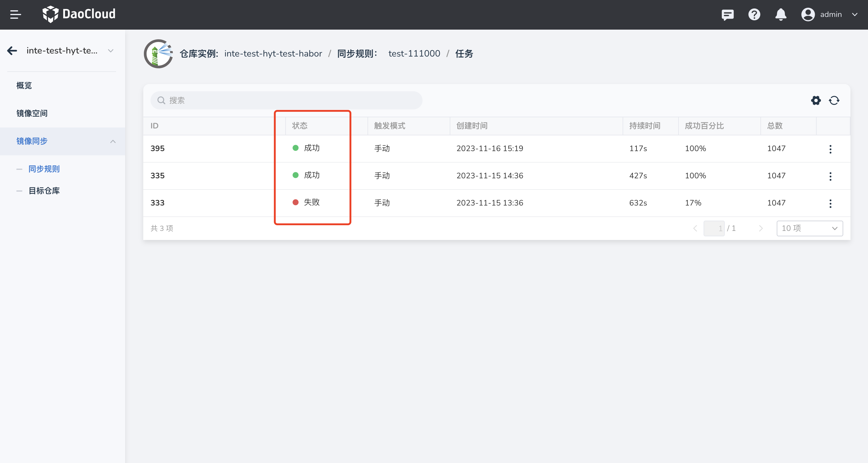The width and height of the screenshot is (868, 463).
Task: Refresh the task list
Action: [x=834, y=100]
